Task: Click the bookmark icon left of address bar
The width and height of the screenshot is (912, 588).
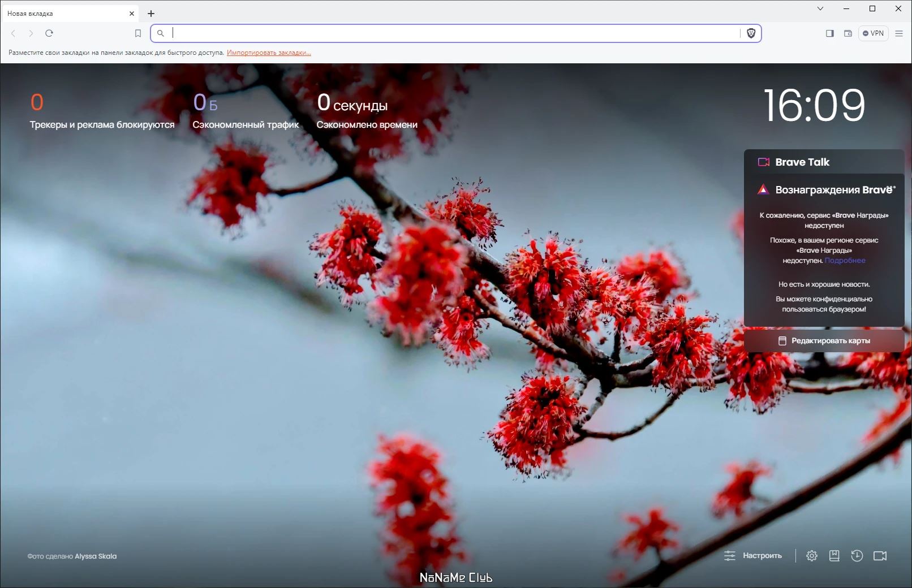Action: click(x=137, y=33)
